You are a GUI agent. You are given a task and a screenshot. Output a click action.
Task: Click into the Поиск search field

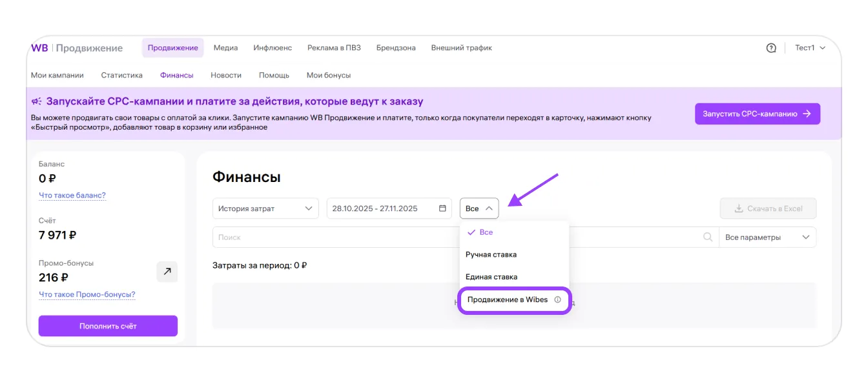point(336,237)
